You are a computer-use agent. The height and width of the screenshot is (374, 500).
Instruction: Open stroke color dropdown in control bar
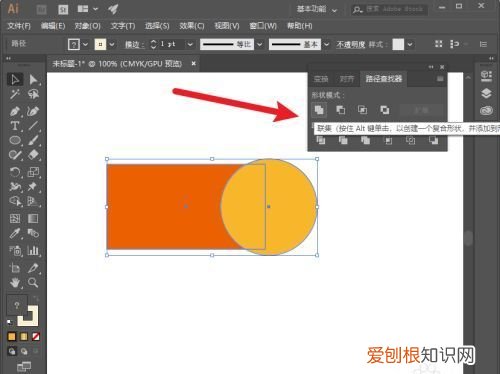pos(112,44)
